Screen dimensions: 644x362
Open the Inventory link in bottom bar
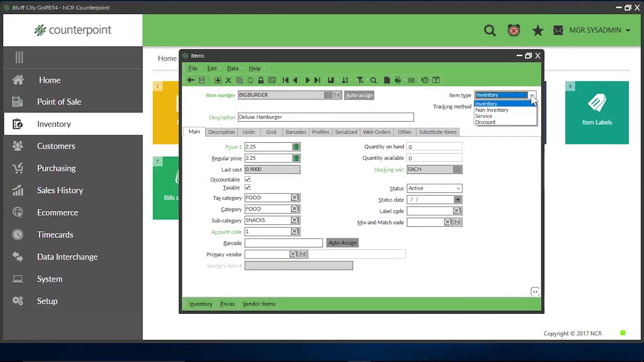coord(201,304)
